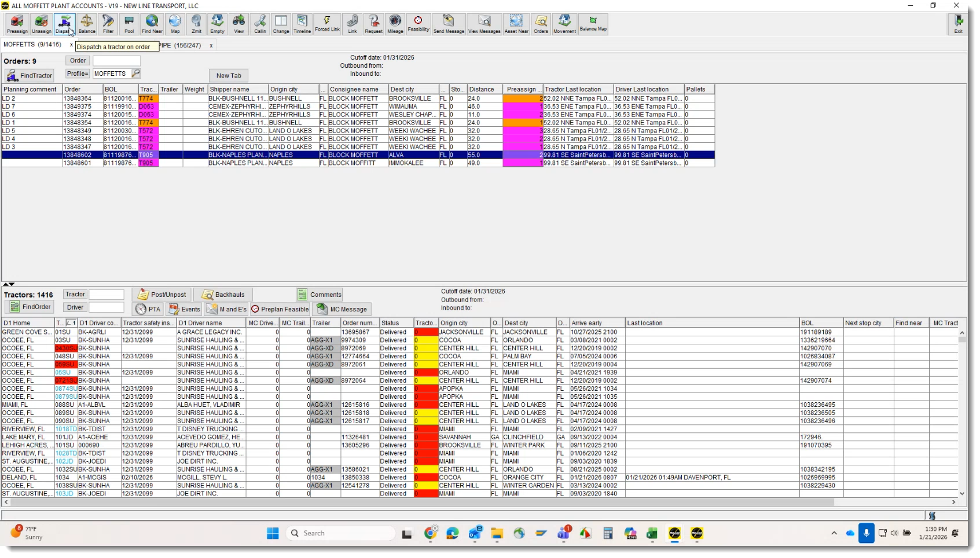Click the Profile= button
The width and height of the screenshot is (980, 558).
(x=78, y=74)
